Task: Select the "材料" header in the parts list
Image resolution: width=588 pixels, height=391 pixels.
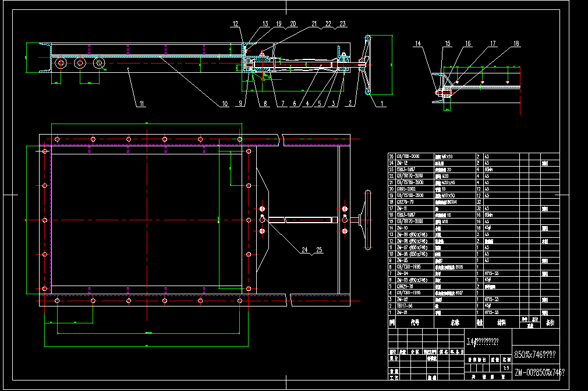Action: pyautogui.click(x=501, y=322)
